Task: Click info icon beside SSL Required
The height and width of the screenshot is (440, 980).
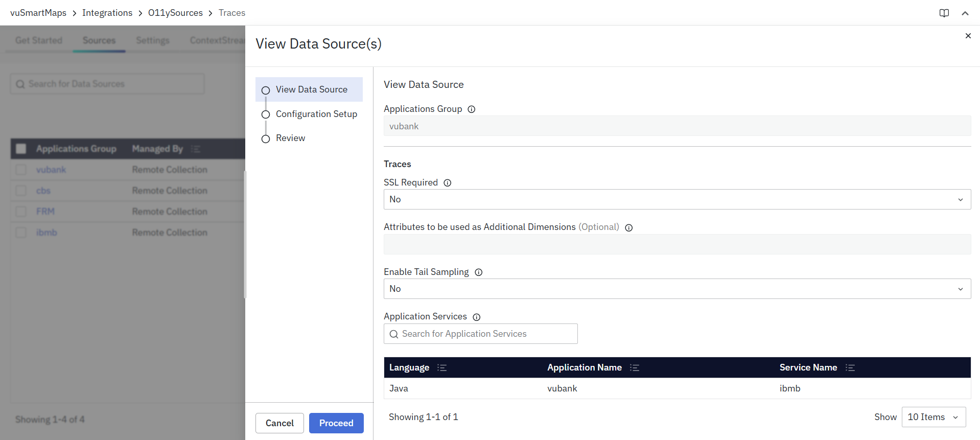Action: click(x=448, y=183)
